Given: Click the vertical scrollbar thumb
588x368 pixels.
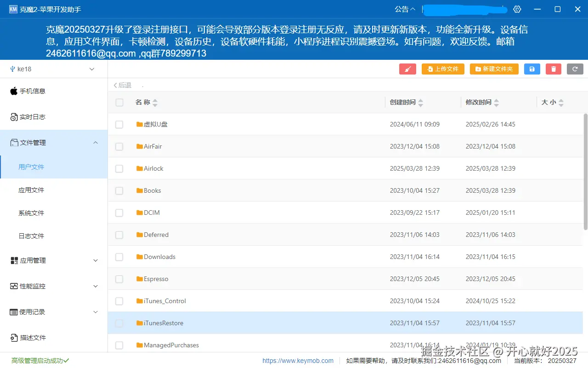Looking at the screenshot, I should [585, 172].
